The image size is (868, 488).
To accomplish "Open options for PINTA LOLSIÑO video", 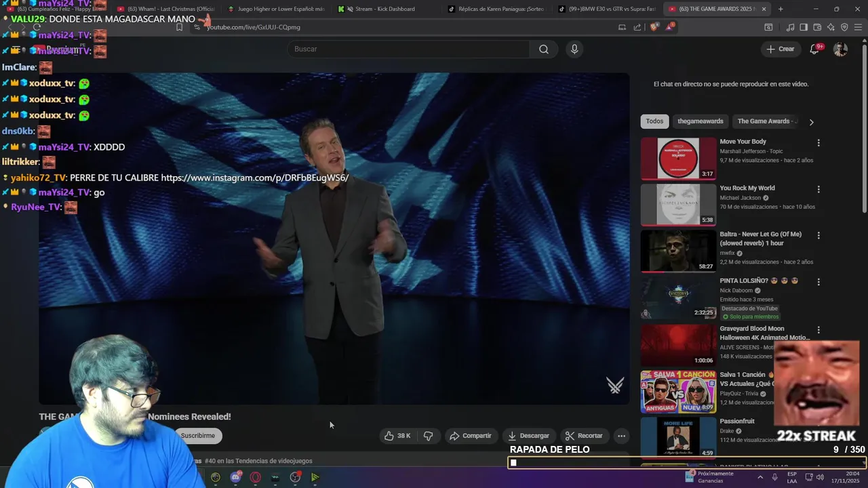I will click(818, 282).
